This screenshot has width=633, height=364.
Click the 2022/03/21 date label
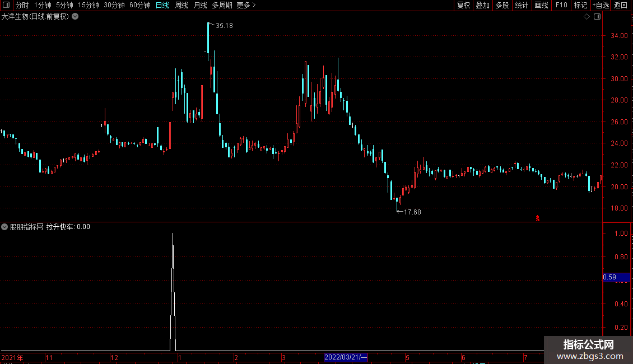pos(346,357)
